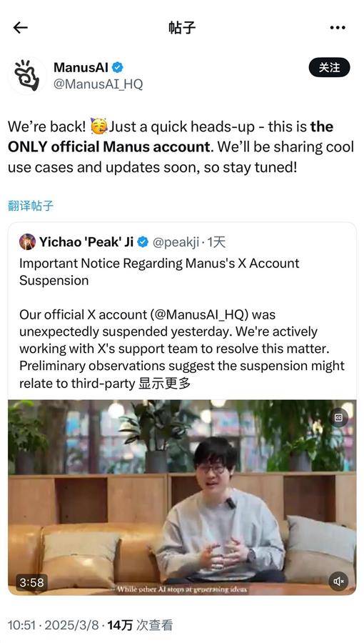Open the ManusAI display name

click(x=81, y=67)
